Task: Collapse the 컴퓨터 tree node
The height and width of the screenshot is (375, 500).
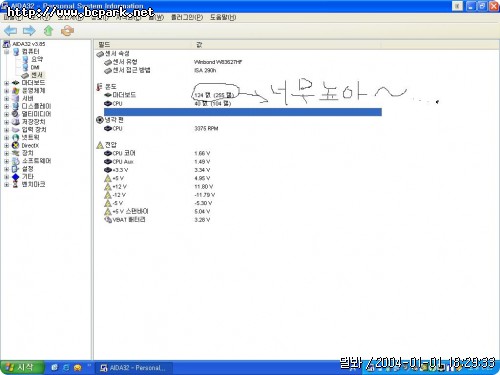Action: 6,52
